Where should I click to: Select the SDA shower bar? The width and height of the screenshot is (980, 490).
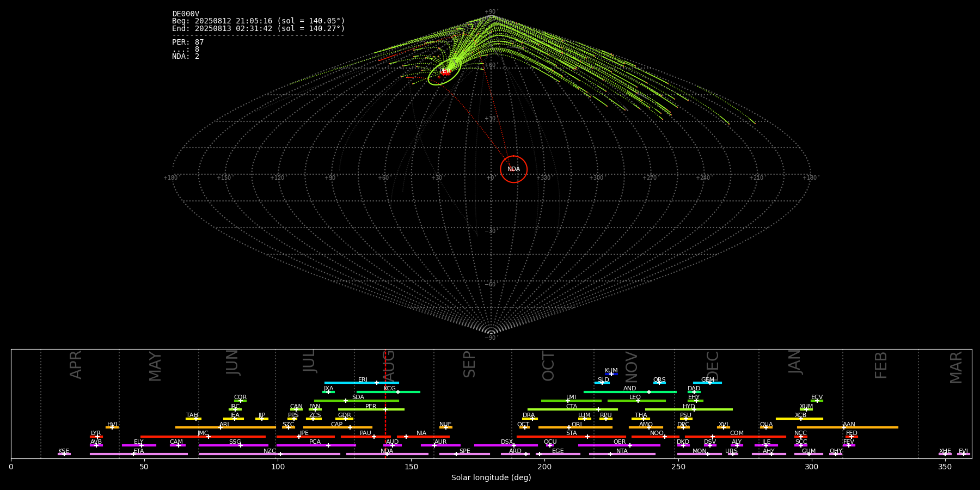357,401
